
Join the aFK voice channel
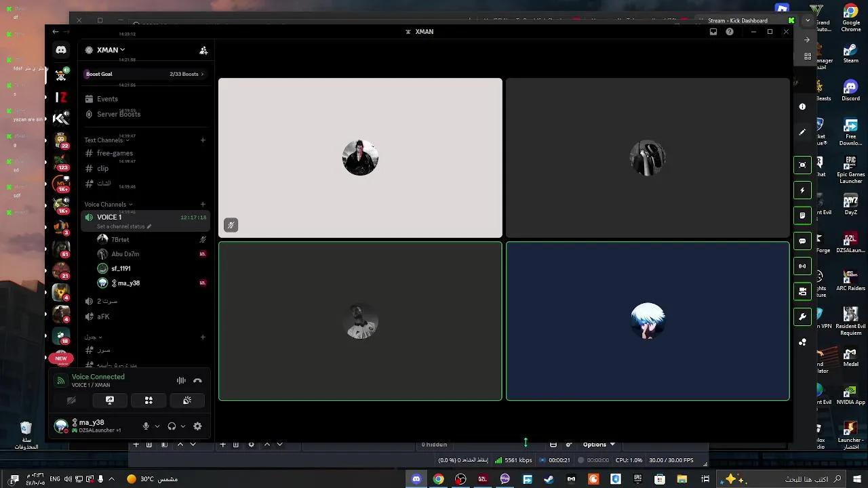(103, 317)
